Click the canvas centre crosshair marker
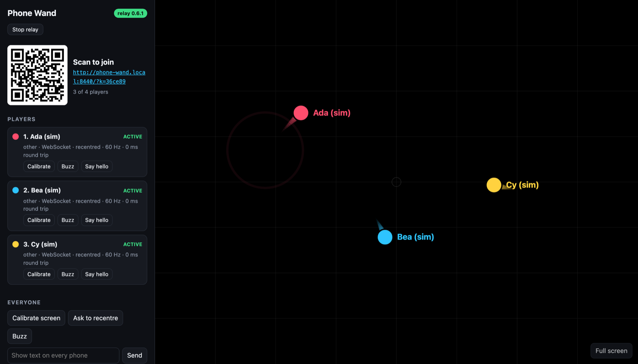 point(396,182)
